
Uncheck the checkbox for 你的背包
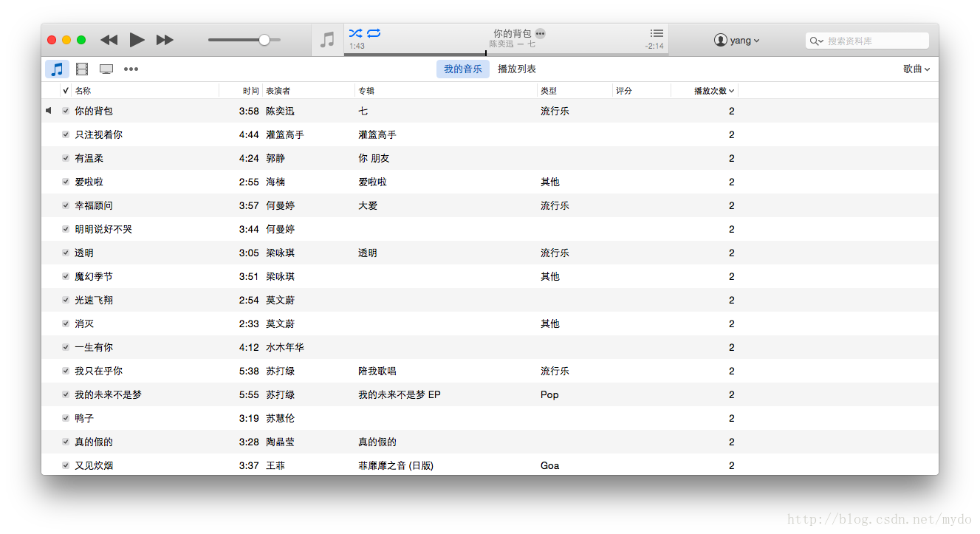[x=66, y=111]
